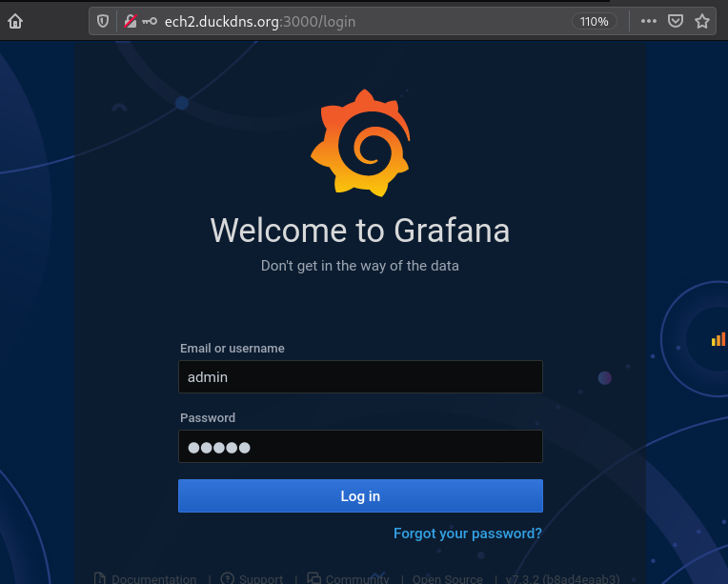The width and height of the screenshot is (728, 584).
Task: Open the tracking protection shield icon
Action: tap(103, 21)
